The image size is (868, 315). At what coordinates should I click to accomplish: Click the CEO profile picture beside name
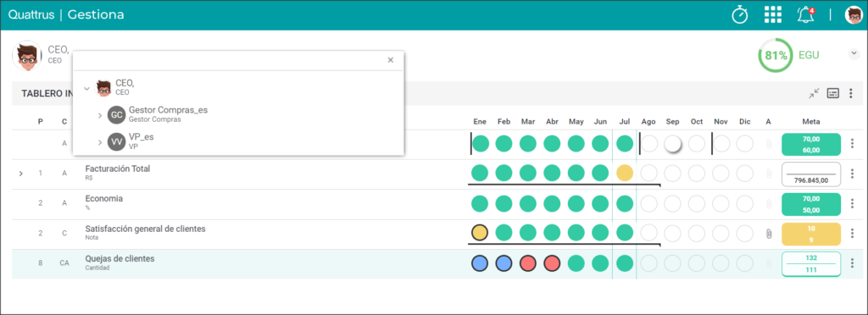tap(26, 55)
